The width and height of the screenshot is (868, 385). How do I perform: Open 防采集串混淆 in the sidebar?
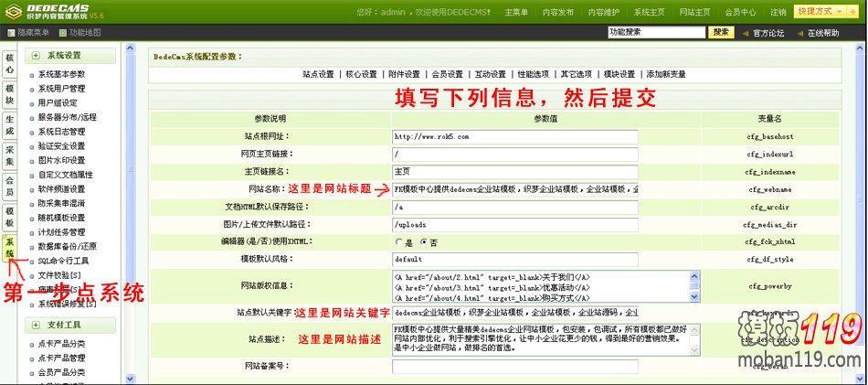(x=61, y=203)
